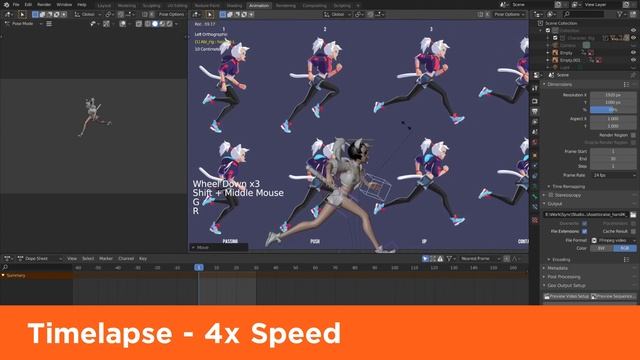Select the tweak cursor tool in left viewport
Image resolution: width=640 pixels, height=360 pixels.
coord(22,14)
